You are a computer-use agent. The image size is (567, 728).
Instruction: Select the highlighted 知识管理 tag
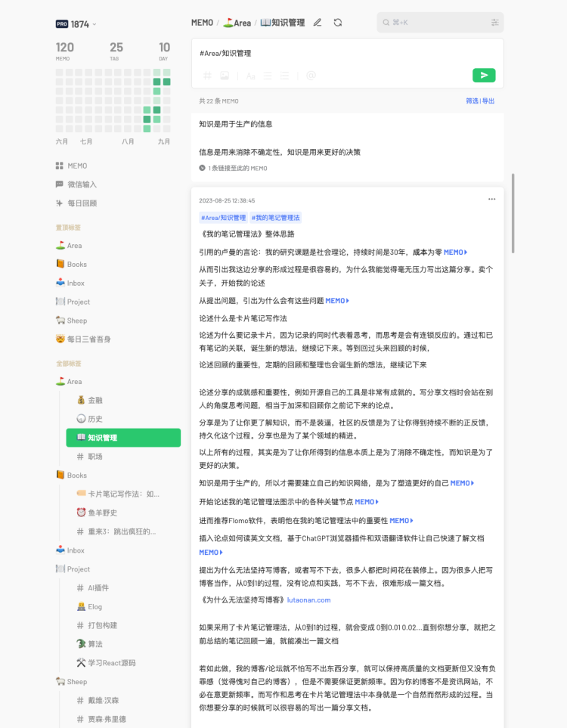coord(123,438)
